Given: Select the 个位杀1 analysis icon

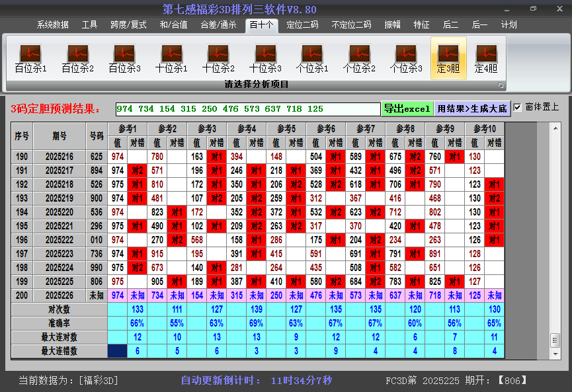Looking at the screenshot, I should [312, 58].
